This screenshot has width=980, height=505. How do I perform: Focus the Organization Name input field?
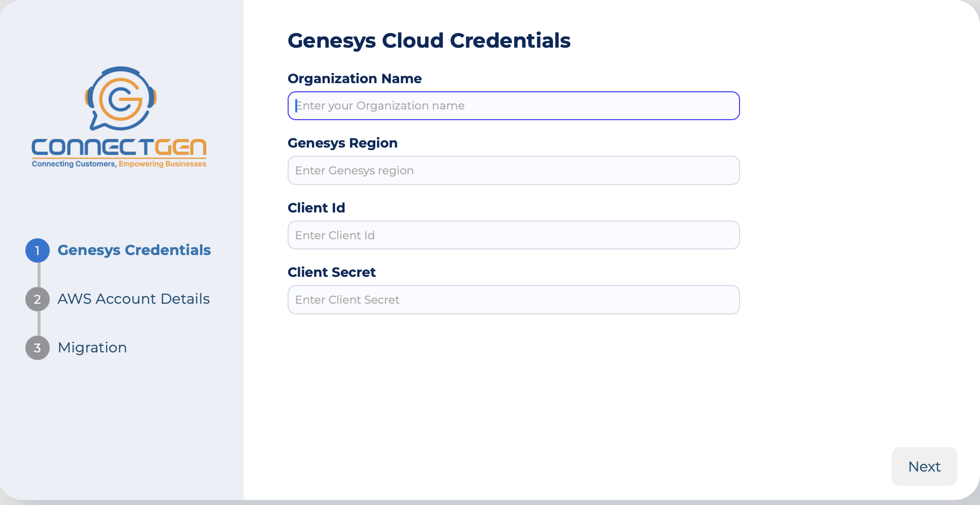[x=514, y=105]
